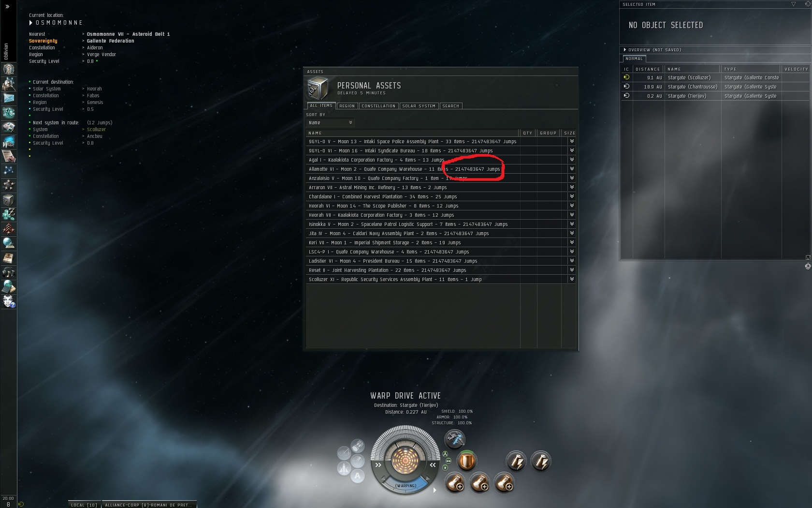Open the Jukebox headphones icon
Viewport: 812px width, 508px height.
pos(9,272)
